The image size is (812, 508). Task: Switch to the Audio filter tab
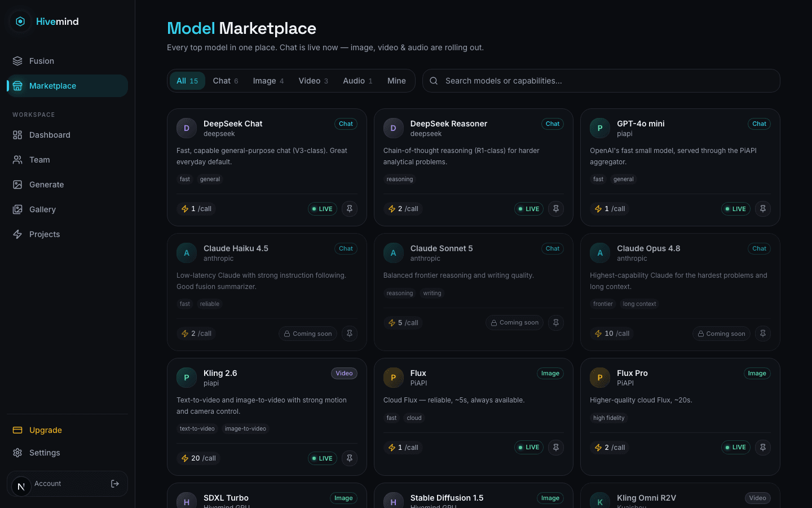[358, 81]
